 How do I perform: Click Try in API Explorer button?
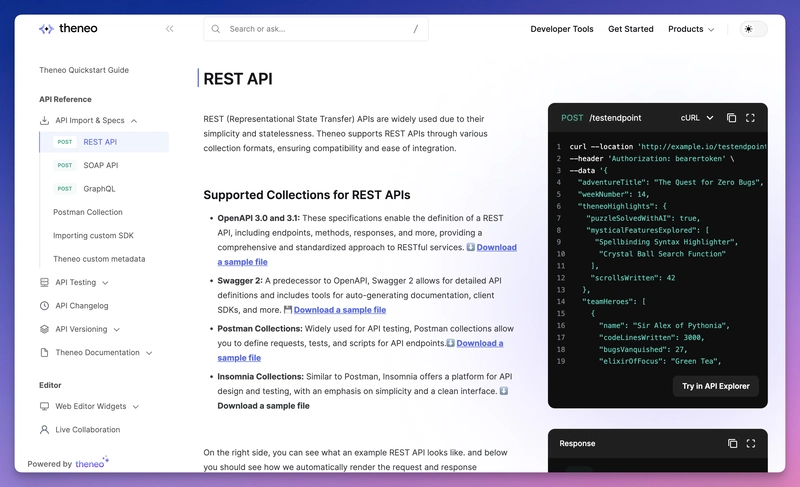(716, 386)
